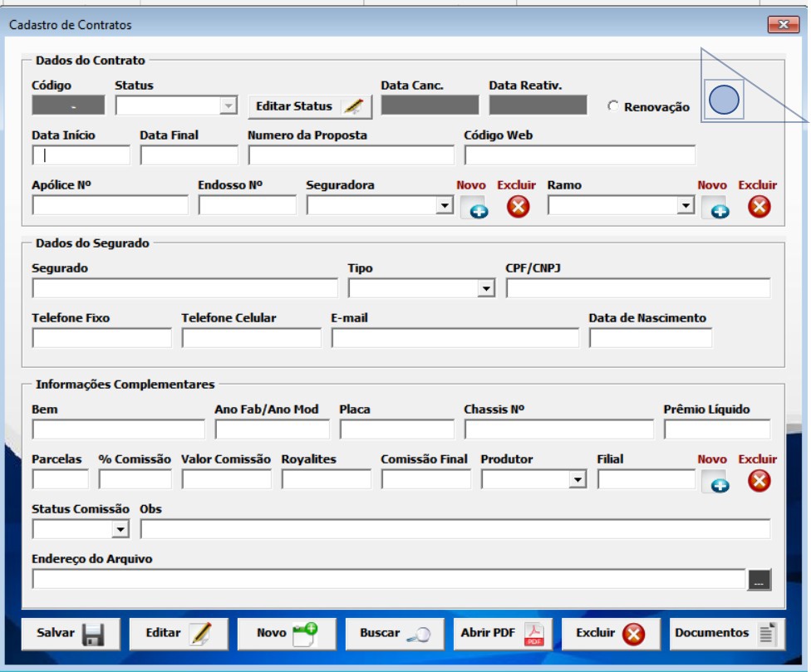Click the red Excluir icon beside Seguradora

[518, 206]
